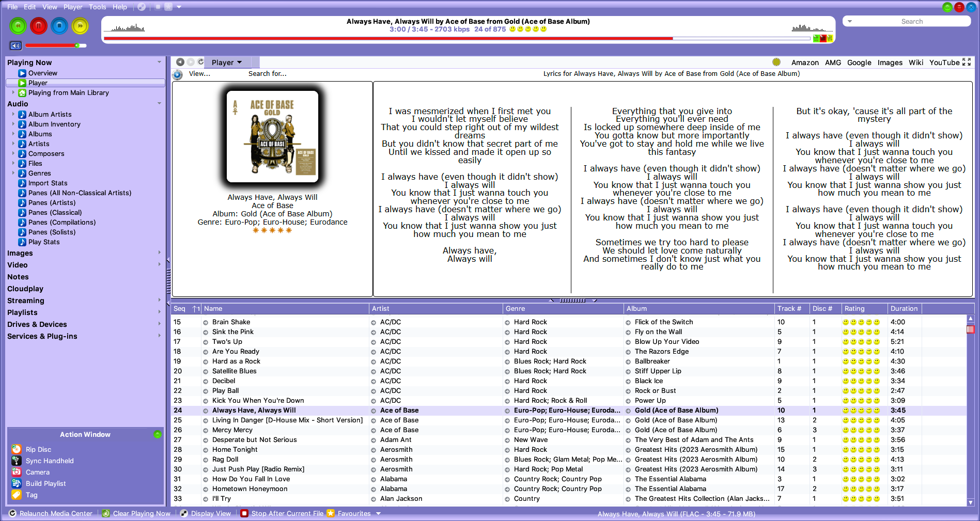Click the fullscreen expand arrows icon

(x=967, y=62)
